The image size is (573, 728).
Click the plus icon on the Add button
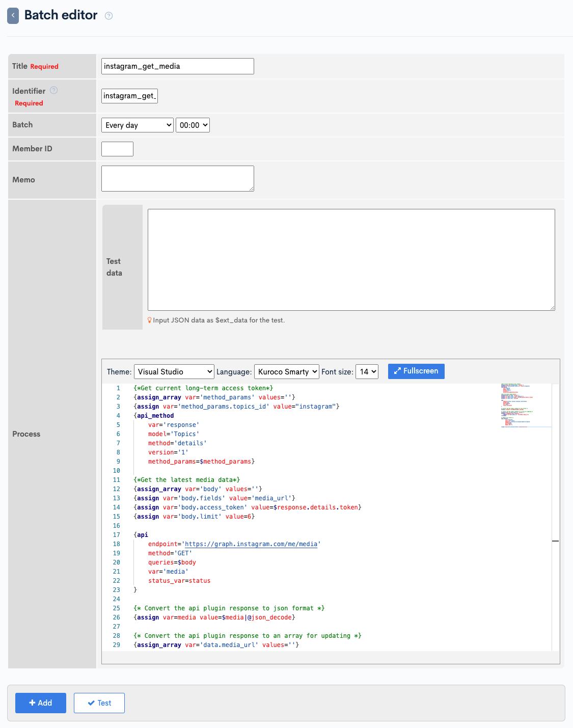tap(34, 703)
